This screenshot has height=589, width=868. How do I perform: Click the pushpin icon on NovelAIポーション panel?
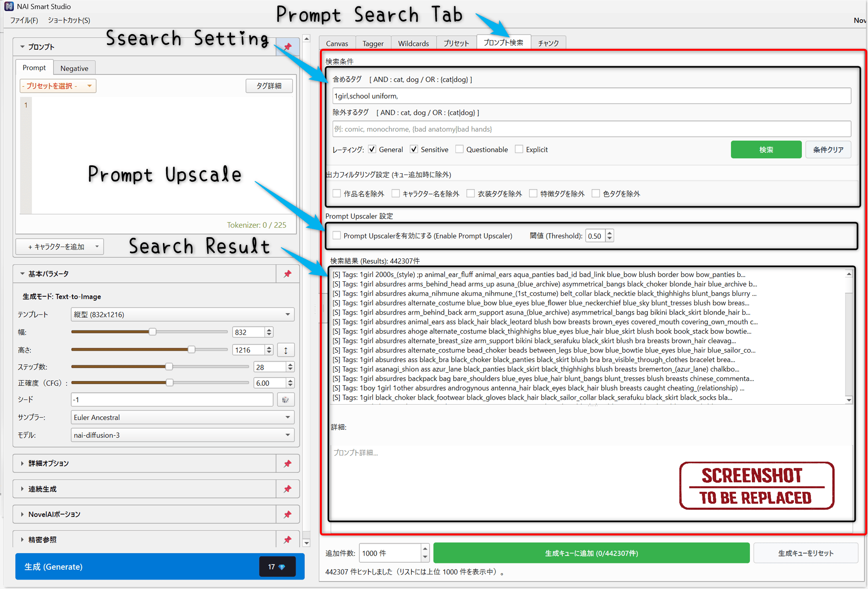[x=287, y=514]
